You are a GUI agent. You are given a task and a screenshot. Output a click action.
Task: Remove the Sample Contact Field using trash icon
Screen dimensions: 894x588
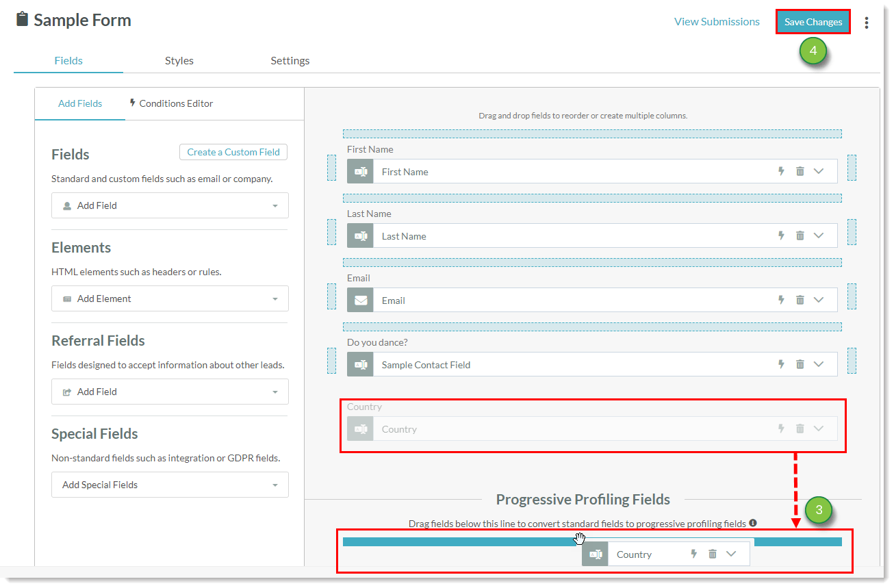pyautogui.click(x=800, y=363)
